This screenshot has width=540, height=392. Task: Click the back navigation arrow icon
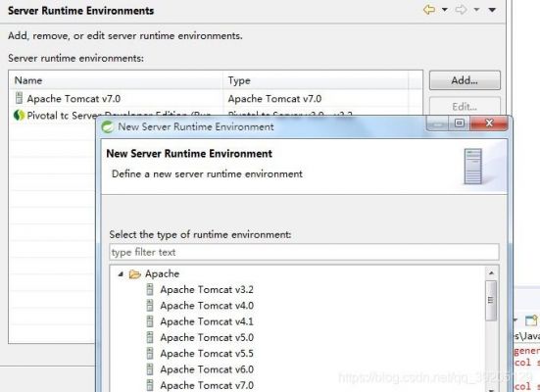(429, 10)
